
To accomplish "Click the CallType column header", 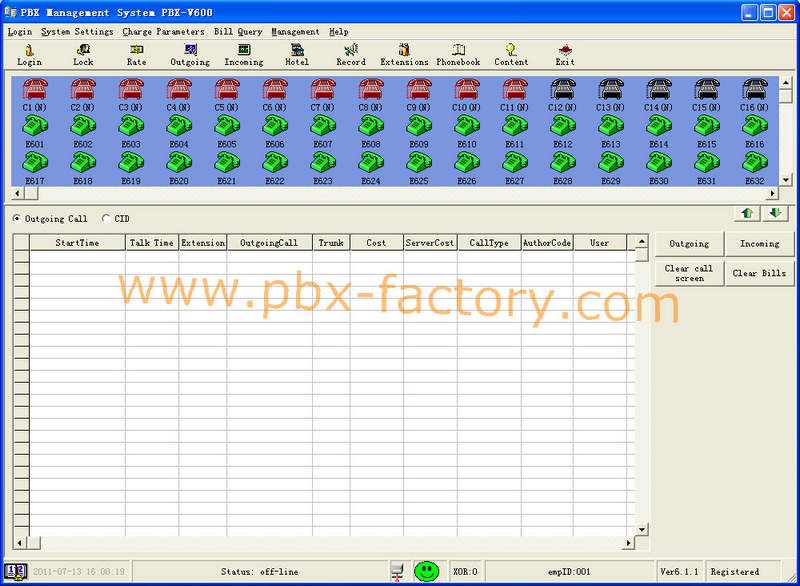I will click(489, 243).
